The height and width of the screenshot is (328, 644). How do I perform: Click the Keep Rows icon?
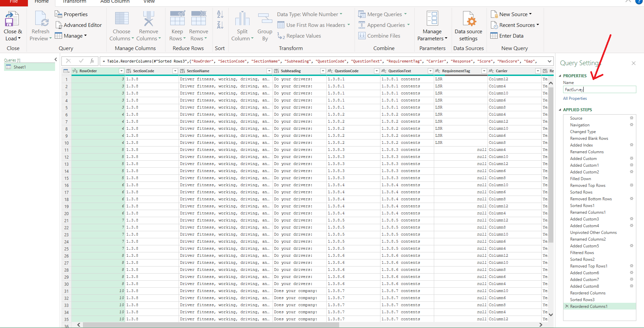point(177,18)
